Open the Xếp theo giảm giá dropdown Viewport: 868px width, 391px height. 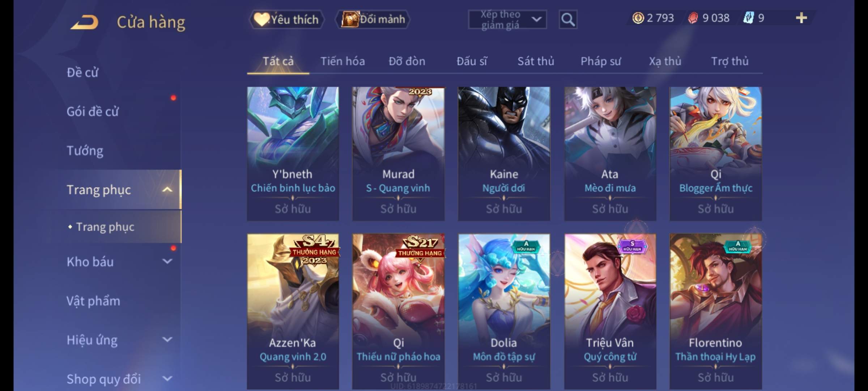click(507, 20)
